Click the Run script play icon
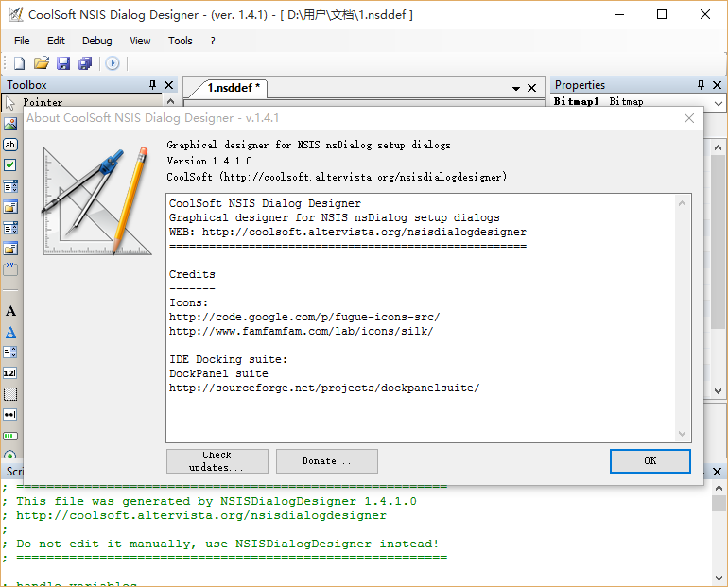728x587 pixels. 112,63
